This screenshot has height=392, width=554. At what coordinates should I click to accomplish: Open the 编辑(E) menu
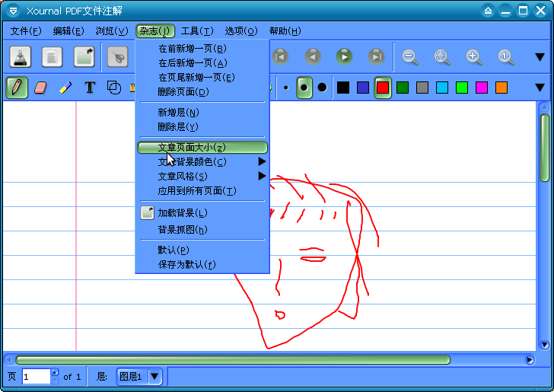click(68, 31)
